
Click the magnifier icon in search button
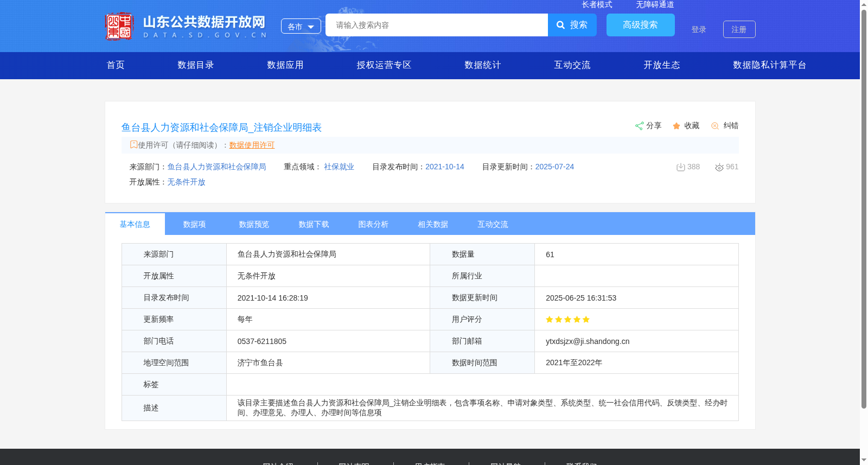pos(561,25)
